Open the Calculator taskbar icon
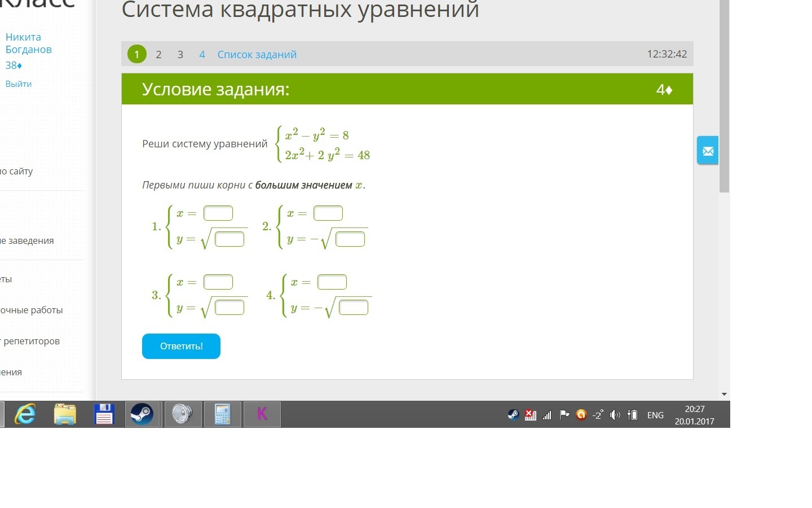Screen dimensions: 812x508 [x=222, y=414]
